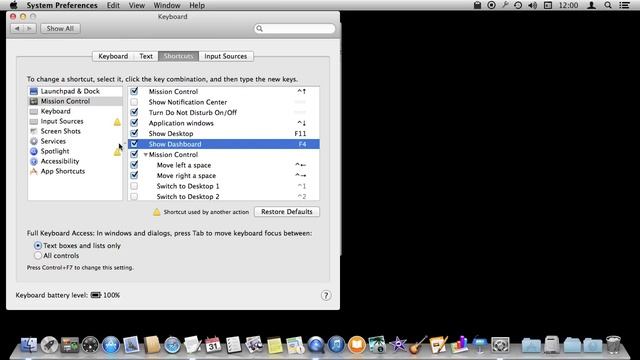Launch iTunes music note icon
Viewport: 640px width, 360px height.
coord(336,344)
